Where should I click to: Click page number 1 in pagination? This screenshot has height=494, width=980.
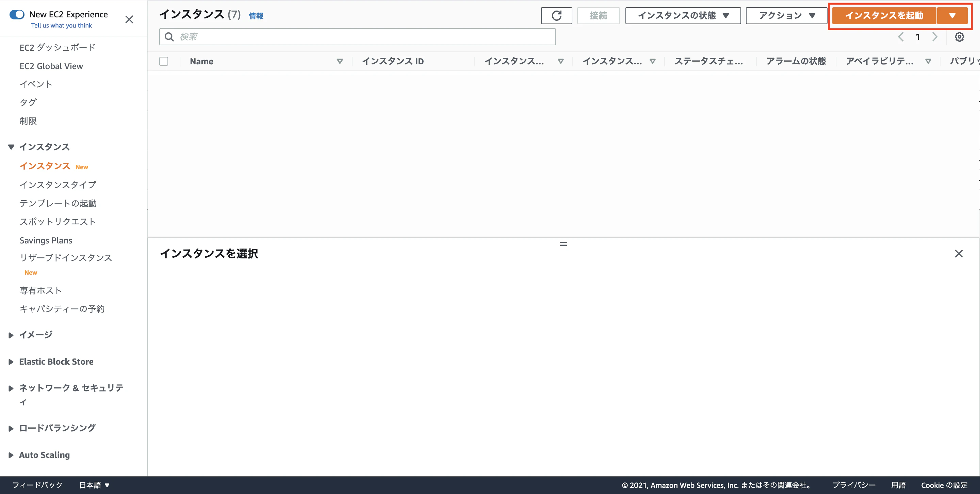[918, 37]
